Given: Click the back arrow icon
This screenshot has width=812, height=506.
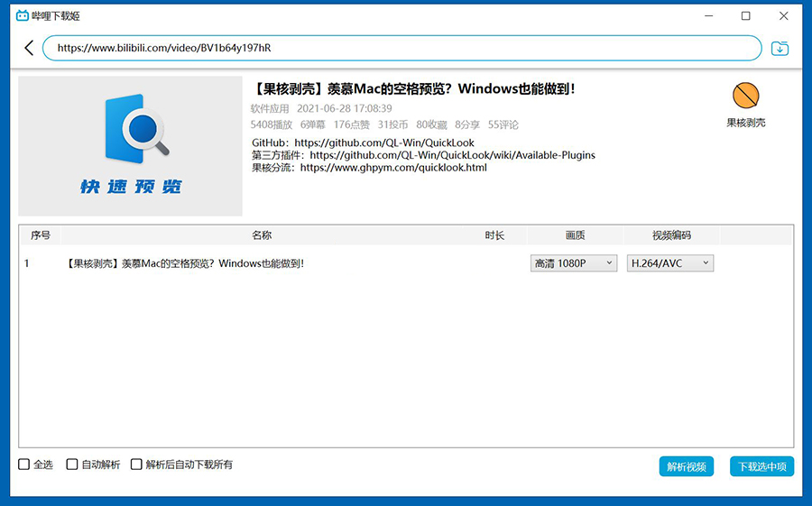Looking at the screenshot, I should tap(29, 48).
